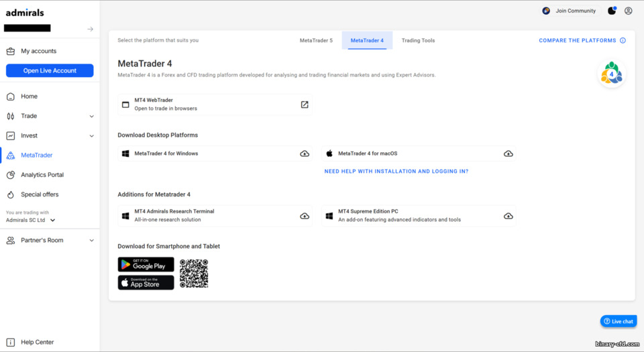Viewport: 644px width, 352px height.
Task: Click the Open Live Account button
Action: (50, 70)
